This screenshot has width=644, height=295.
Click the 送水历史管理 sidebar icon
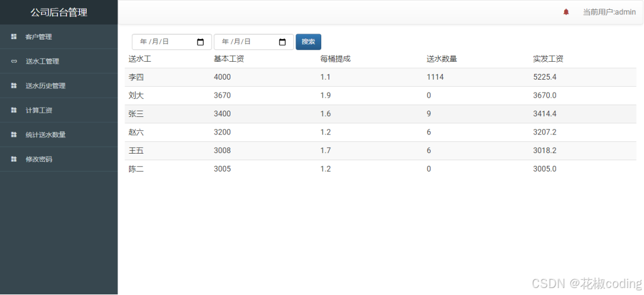click(x=14, y=86)
